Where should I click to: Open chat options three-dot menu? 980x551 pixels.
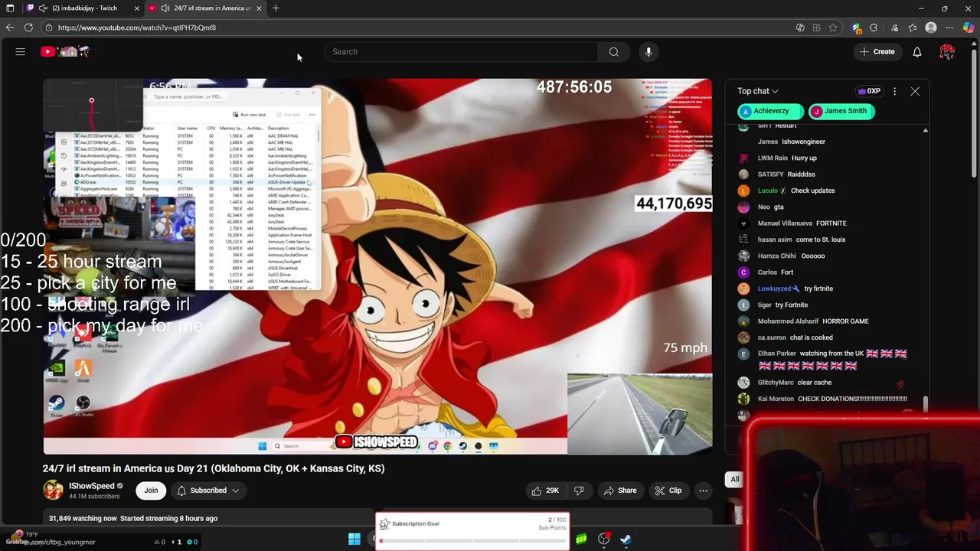coord(894,91)
